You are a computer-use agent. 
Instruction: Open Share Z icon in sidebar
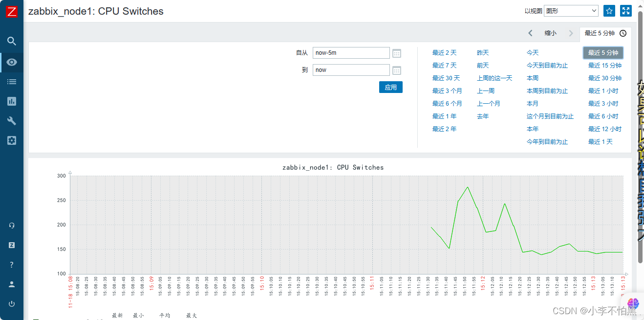click(12, 245)
